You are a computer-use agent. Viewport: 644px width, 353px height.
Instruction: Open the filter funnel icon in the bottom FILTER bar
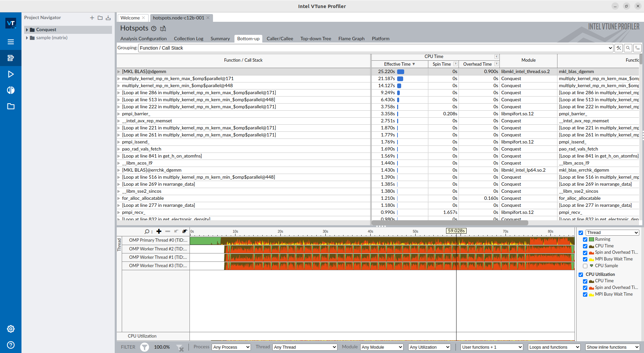144,347
